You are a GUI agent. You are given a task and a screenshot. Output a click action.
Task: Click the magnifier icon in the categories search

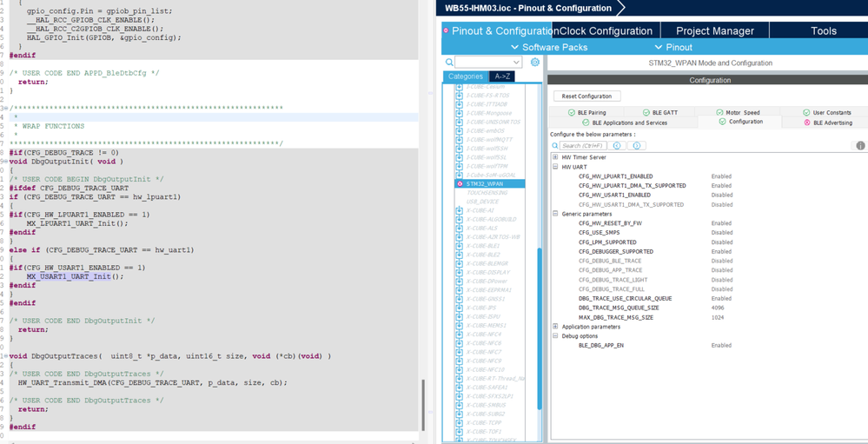tap(449, 63)
